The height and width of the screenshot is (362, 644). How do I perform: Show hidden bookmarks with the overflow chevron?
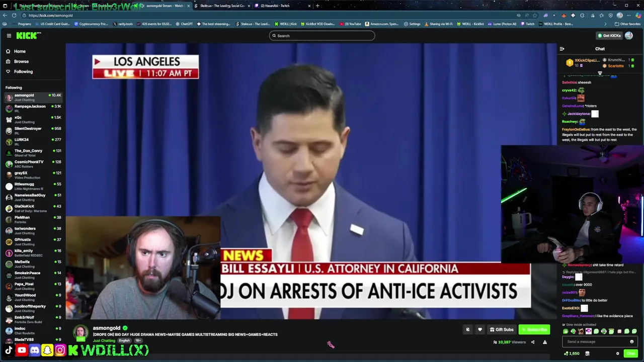(605, 24)
